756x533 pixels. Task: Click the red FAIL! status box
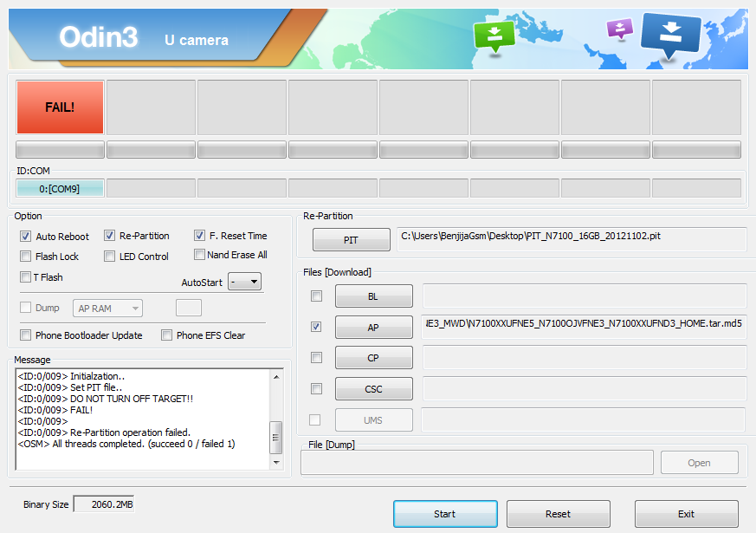click(60, 107)
